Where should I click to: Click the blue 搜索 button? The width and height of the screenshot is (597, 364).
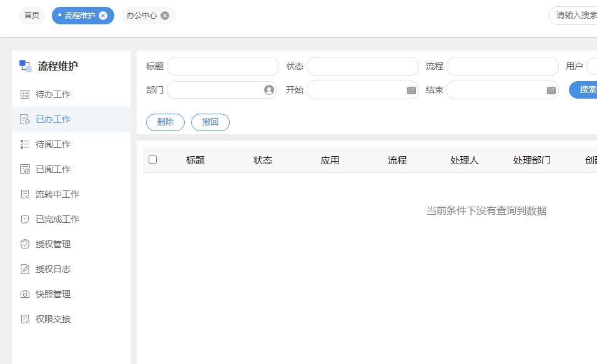[584, 90]
